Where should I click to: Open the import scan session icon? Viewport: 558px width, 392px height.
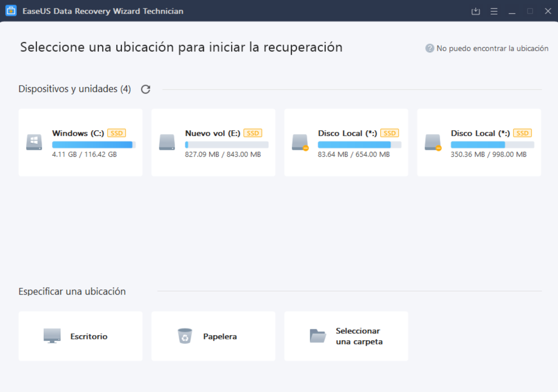tap(475, 11)
